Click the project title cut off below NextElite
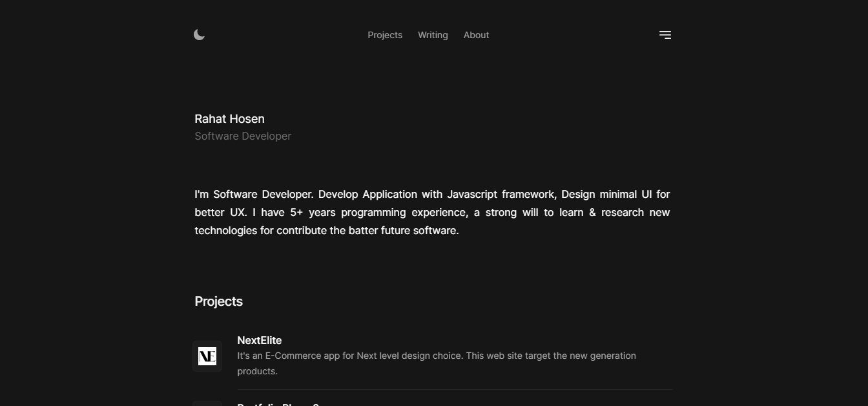868x406 pixels. coord(278,403)
